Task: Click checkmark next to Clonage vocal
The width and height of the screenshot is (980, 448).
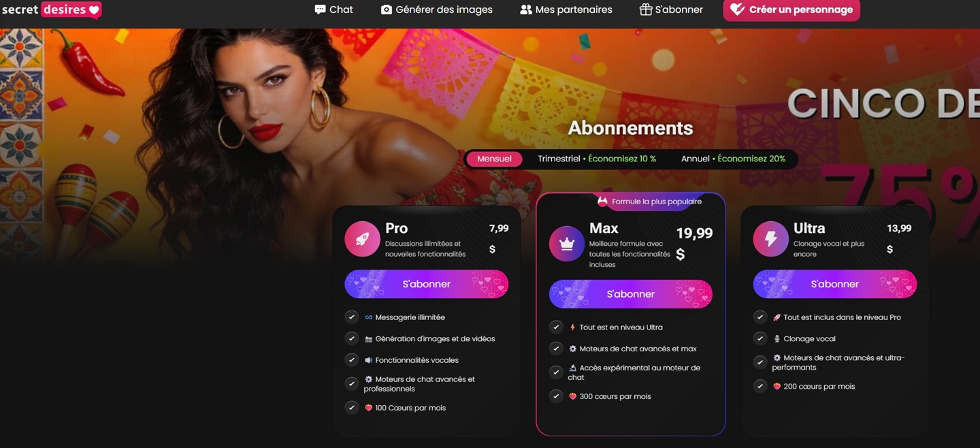Action: (x=760, y=338)
